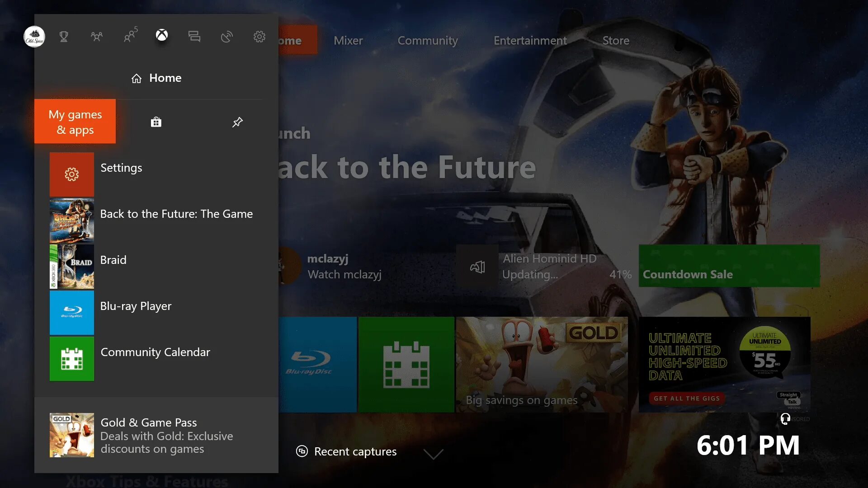Open the Messages chat icon
The width and height of the screenshot is (868, 488).
(x=194, y=37)
